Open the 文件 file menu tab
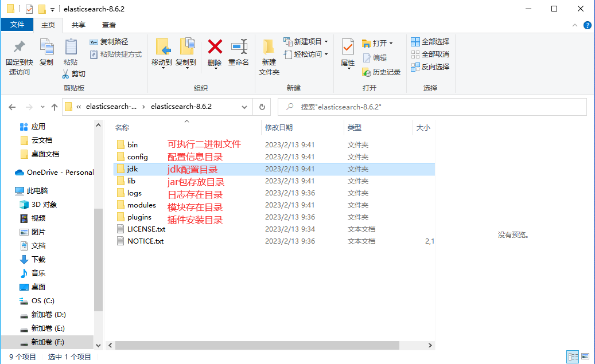The height and width of the screenshot is (364, 595). (x=17, y=25)
